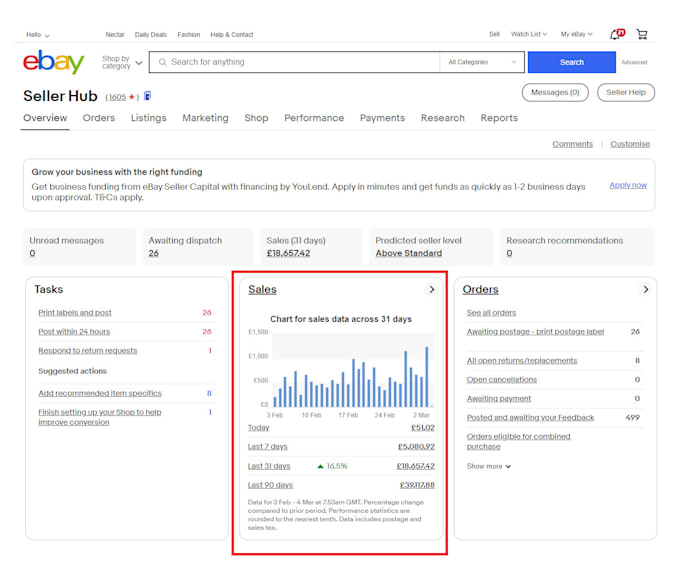
Task: Expand the My eBay dropdown
Action: (x=576, y=34)
